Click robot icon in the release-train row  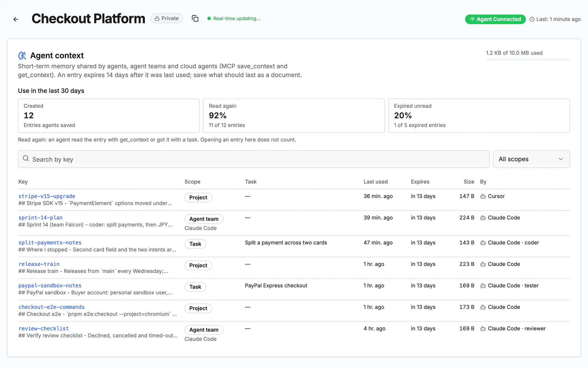coord(483,264)
